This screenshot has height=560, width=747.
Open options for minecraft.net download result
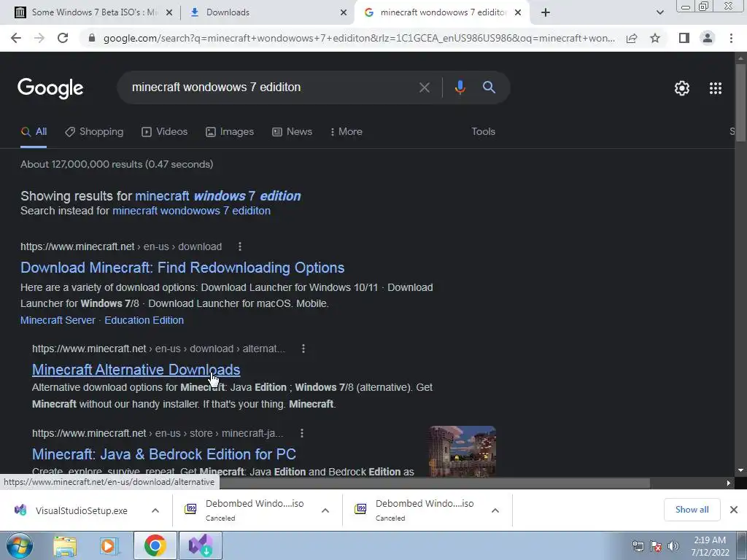pyautogui.click(x=239, y=246)
